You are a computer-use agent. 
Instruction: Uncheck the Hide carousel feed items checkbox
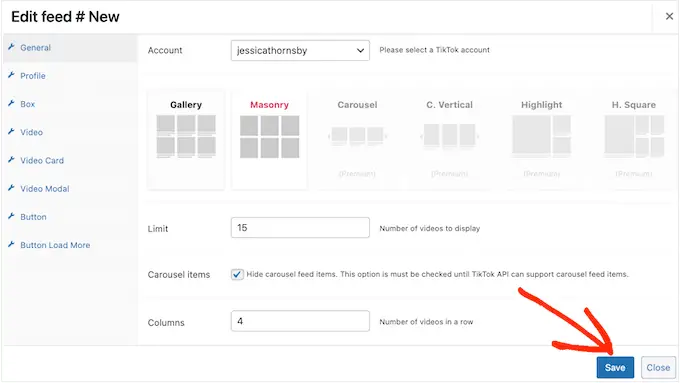click(x=237, y=275)
